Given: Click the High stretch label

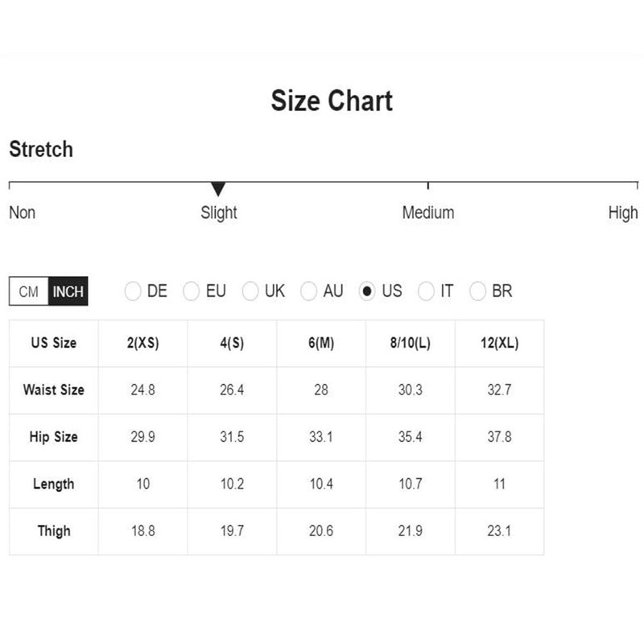Looking at the screenshot, I should tap(623, 213).
